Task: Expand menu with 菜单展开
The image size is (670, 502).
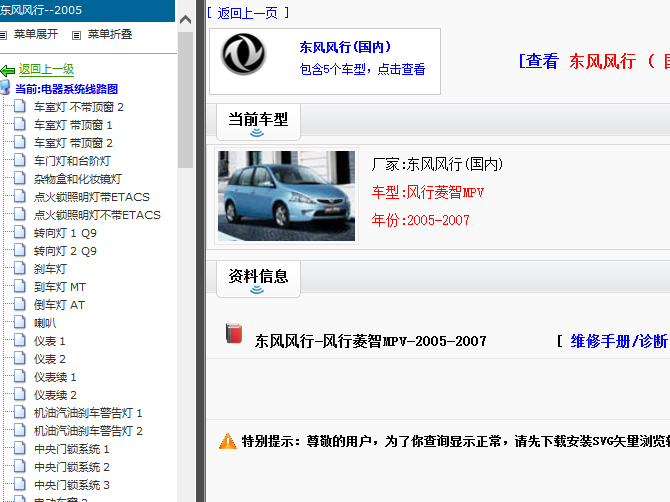Action: (x=36, y=34)
